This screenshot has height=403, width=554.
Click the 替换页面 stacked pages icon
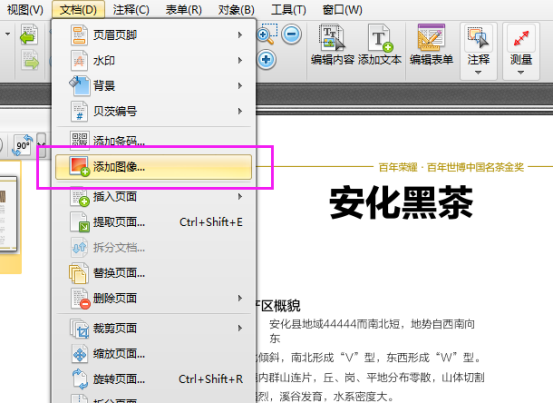[78, 273]
